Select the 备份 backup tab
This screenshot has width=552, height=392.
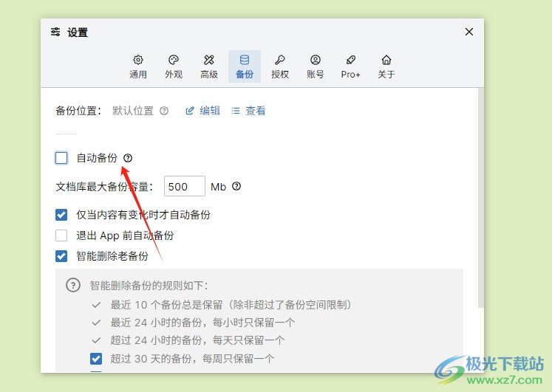(245, 66)
